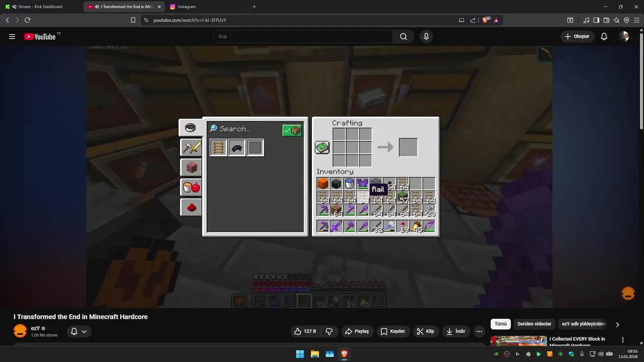Pick the orange concrete block in inventory
Image resolution: width=644 pixels, height=362 pixels.
pos(323,184)
